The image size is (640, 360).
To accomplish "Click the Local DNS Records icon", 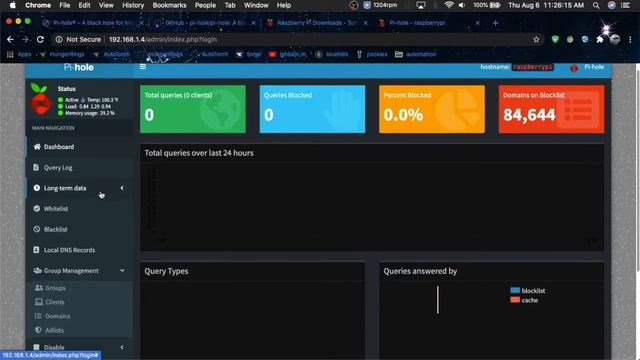I will [36, 250].
